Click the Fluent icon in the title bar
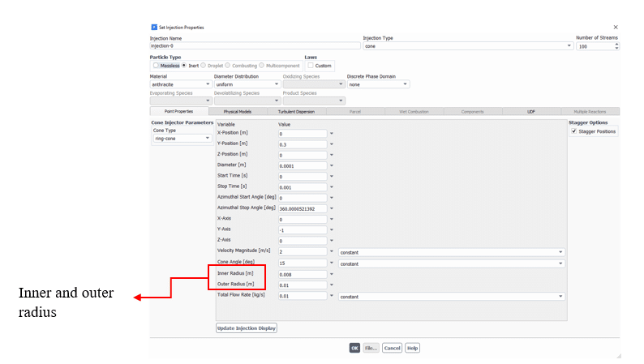644x364 pixels. point(154,27)
